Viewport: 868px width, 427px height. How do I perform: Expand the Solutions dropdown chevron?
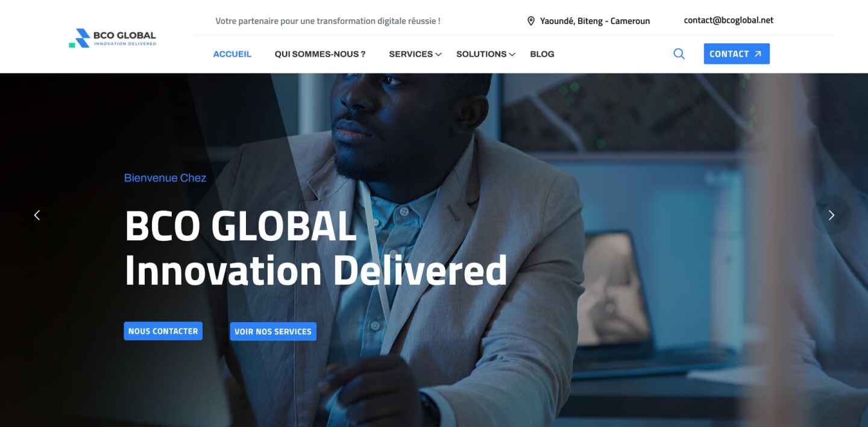(x=512, y=54)
